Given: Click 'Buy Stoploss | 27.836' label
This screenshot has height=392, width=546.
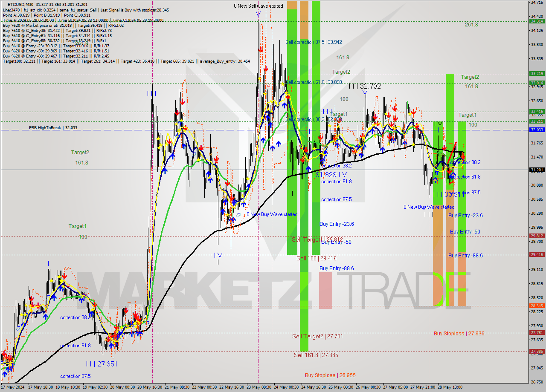Looking at the screenshot, I should [459, 334].
